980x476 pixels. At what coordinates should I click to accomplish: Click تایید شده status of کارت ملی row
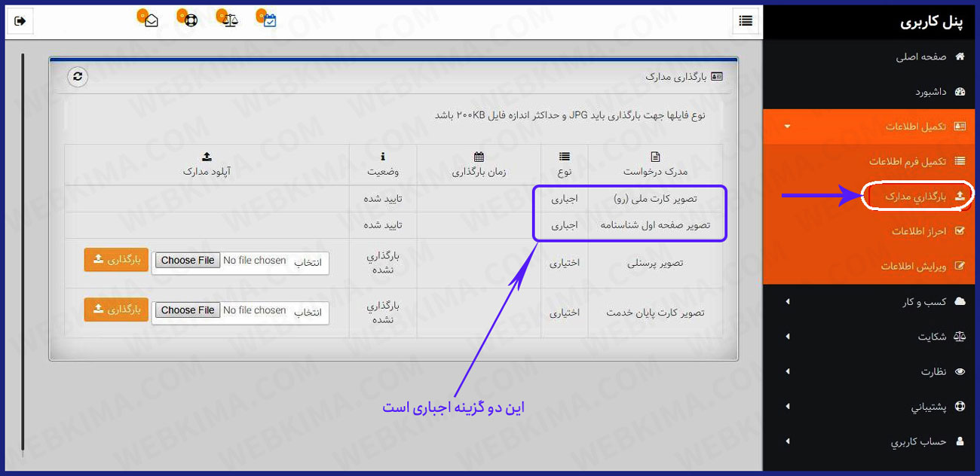click(381, 199)
